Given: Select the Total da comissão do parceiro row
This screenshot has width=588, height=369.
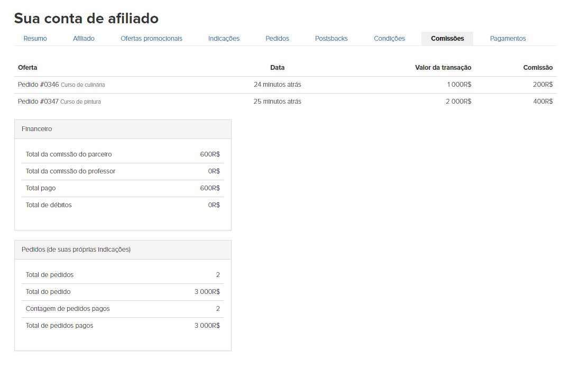Looking at the screenshot, I should click(x=123, y=154).
